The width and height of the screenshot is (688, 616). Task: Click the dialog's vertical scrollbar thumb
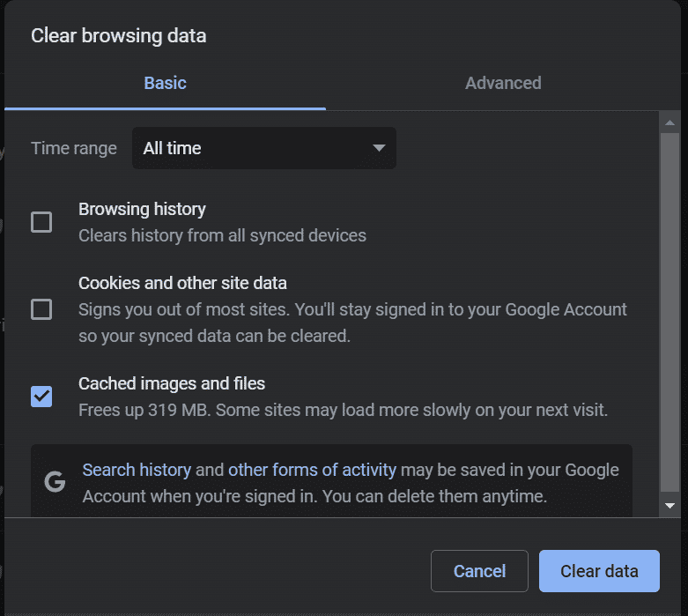670,308
